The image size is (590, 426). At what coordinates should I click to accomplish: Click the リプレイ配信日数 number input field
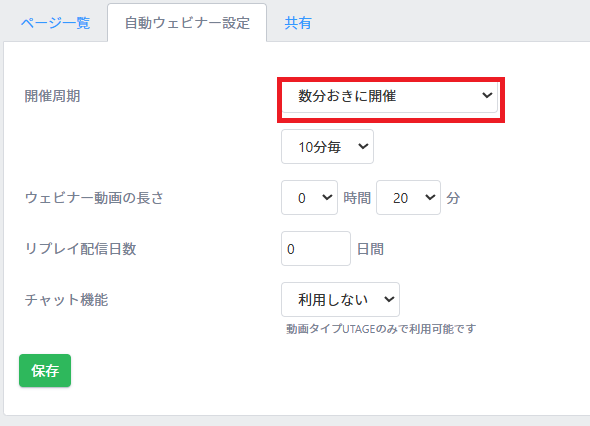[x=316, y=248]
